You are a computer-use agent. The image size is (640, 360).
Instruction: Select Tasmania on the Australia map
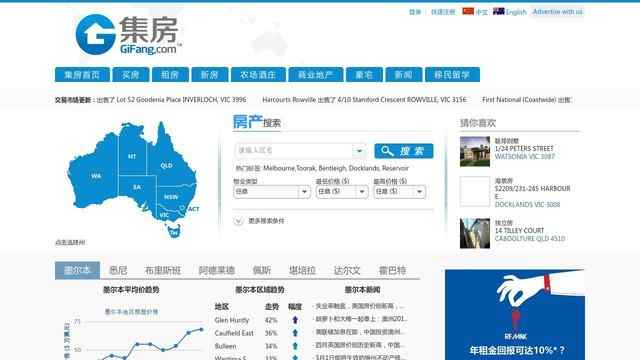174,232
